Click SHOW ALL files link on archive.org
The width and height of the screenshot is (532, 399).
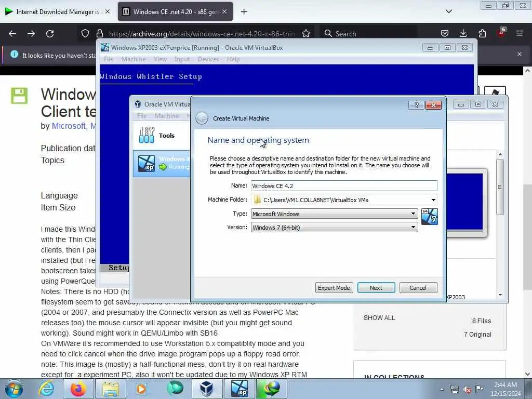(379, 318)
